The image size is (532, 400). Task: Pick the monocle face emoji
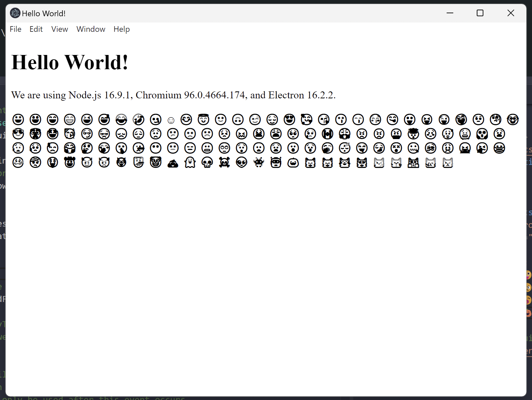pos(496,120)
